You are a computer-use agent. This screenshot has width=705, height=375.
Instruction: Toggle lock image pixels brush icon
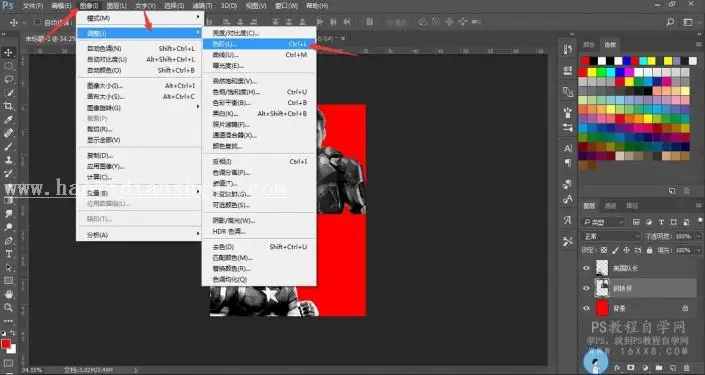(615, 250)
